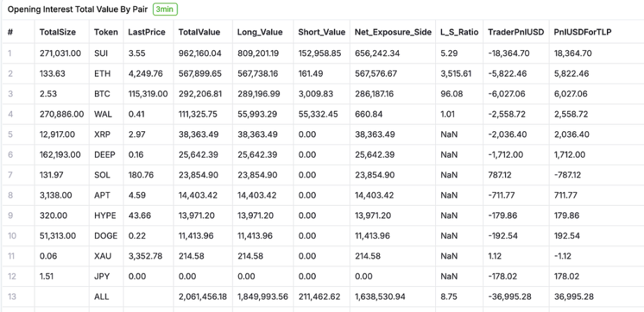Select the Long_Value column header
This screenshot has width=644, height=312.
[258, 33]
